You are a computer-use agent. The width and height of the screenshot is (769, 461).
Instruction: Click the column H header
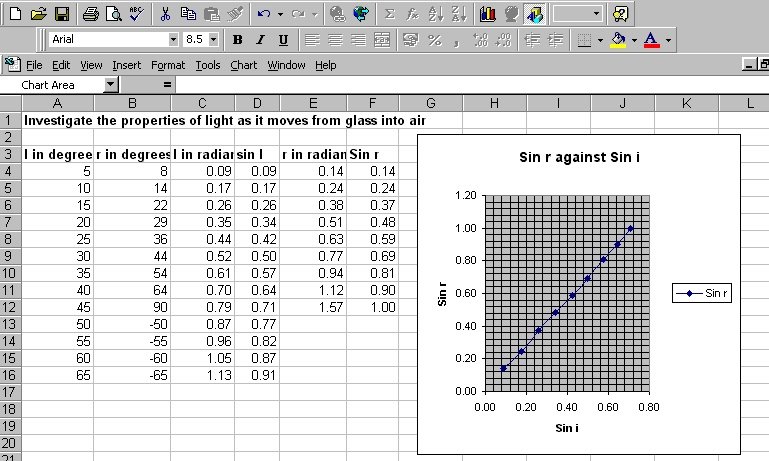coord(494,103)
